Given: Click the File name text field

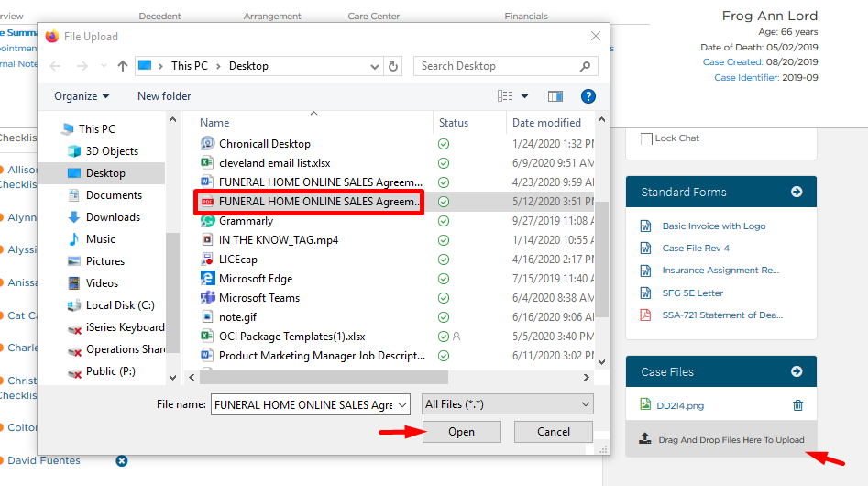Looking at the screenshot, I should 303,405.
